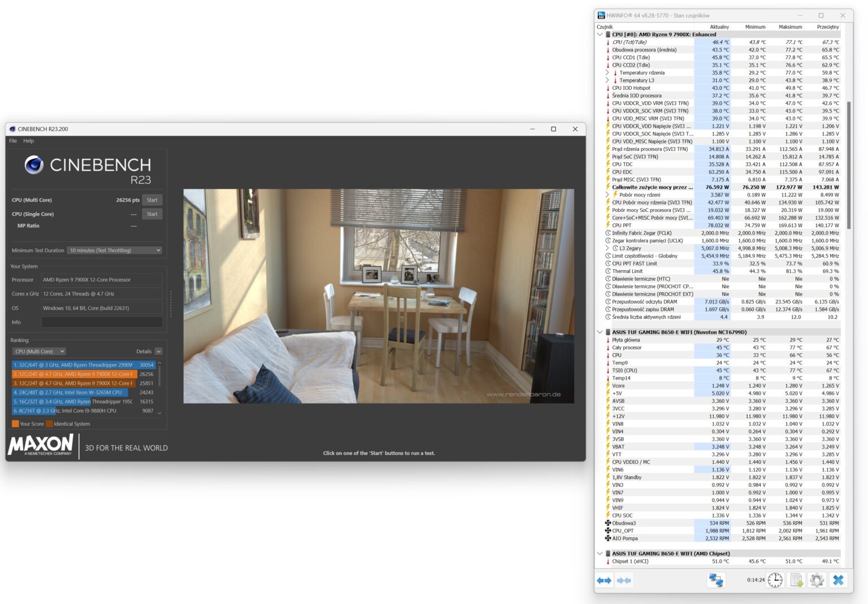Expand the L3 Zegary clock row
This screenshot has width=868, height=604.
click(607, 248)
